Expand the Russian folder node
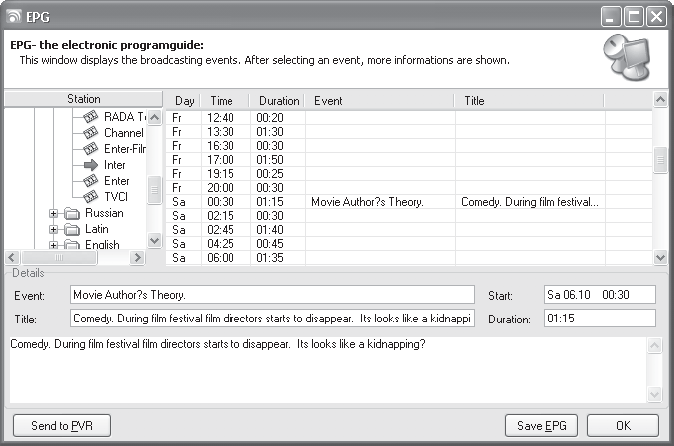This screenshot has width=674, height=446. coord(53,214)
